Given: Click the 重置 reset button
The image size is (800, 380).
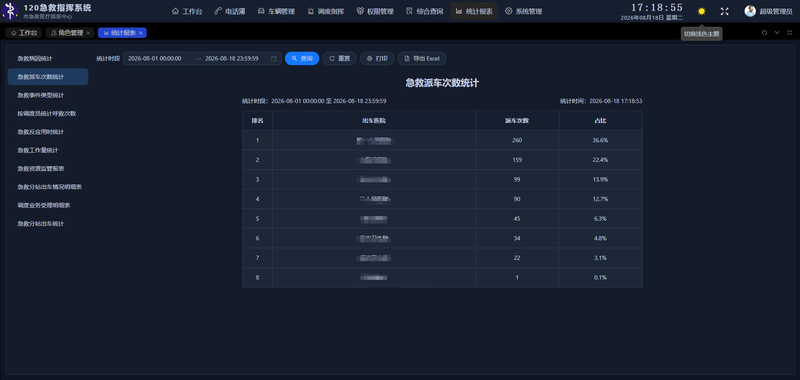Looking at the screenshot, I should tap(340, 59).
